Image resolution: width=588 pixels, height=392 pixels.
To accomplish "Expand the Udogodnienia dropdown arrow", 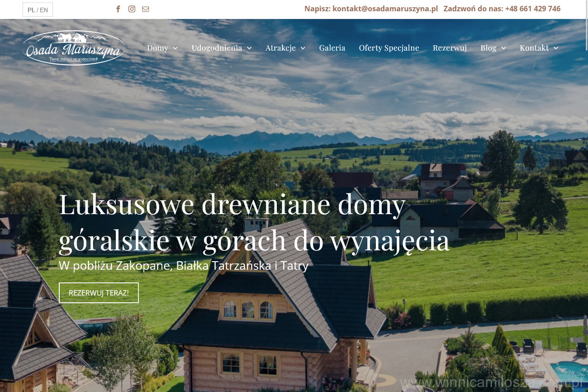I will 249,48.
